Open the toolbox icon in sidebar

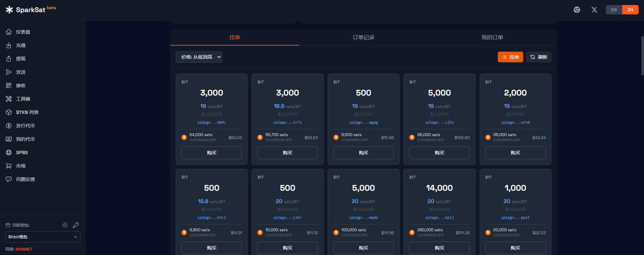[9, 99]
